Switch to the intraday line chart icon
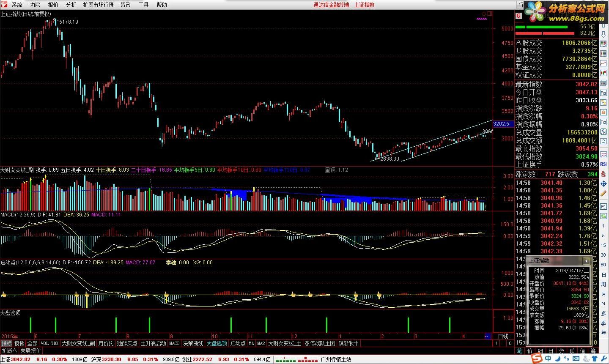Screen dimensions: 609x364 tap(604, 63)
